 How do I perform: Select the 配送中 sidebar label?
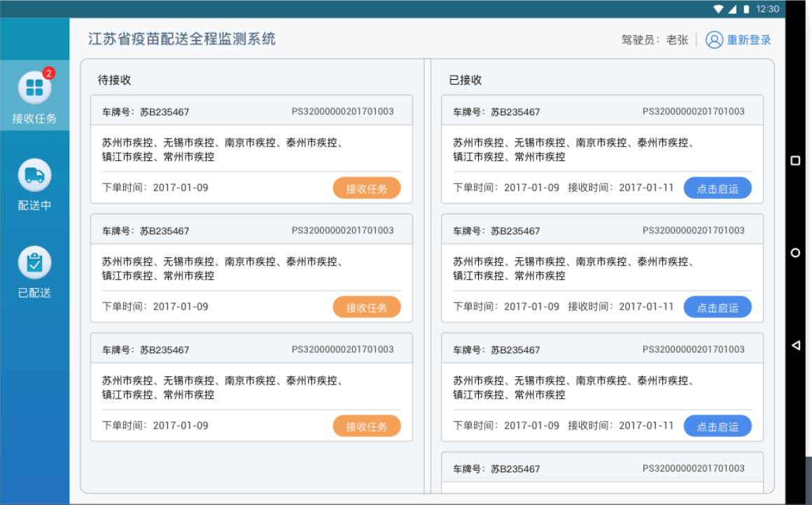pyautogui.click(x=34, y=206)
